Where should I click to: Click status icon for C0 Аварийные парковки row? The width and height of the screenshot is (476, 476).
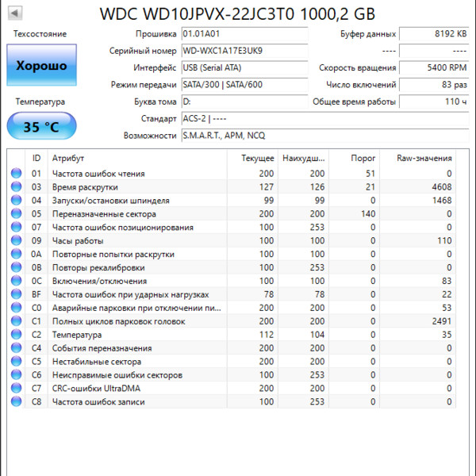(16, 307)
